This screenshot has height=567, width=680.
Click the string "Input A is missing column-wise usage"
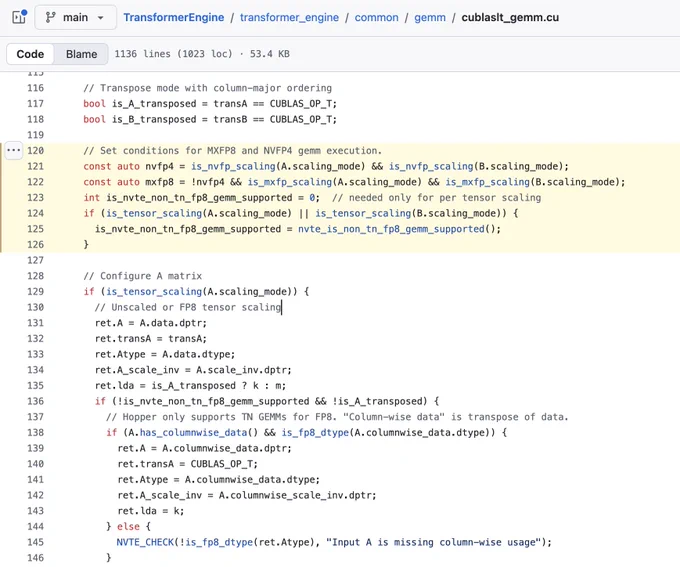(434, 542)
